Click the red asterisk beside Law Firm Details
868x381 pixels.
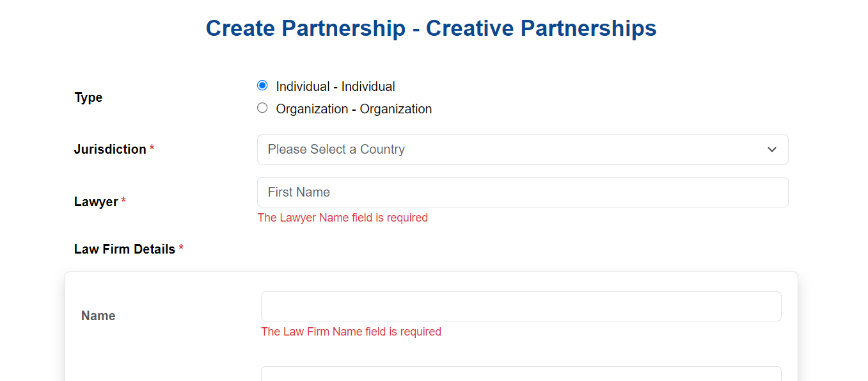tap(181, 249)
